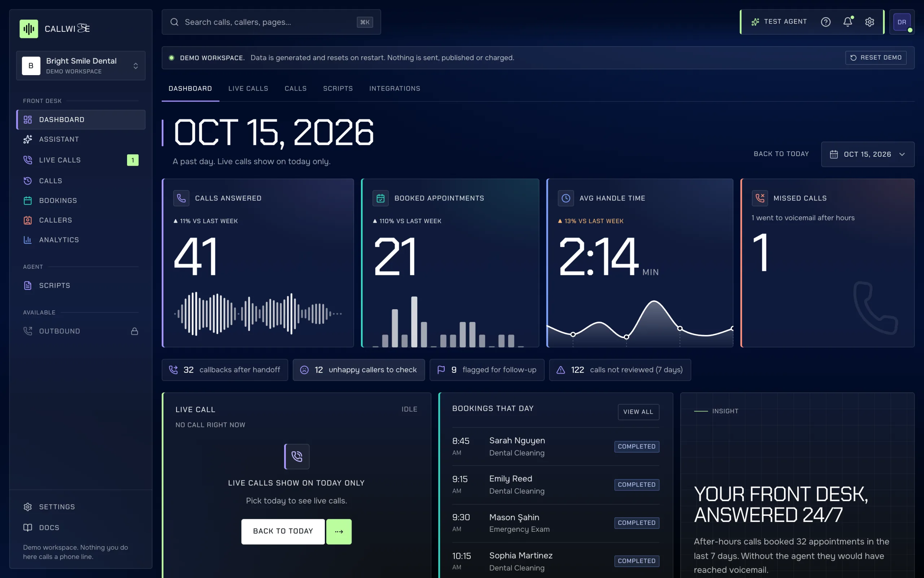Go to Bookings in sidebar
The width and height of the screenshot is (924, 578).
pyautogui.click(x=80, y=200)
